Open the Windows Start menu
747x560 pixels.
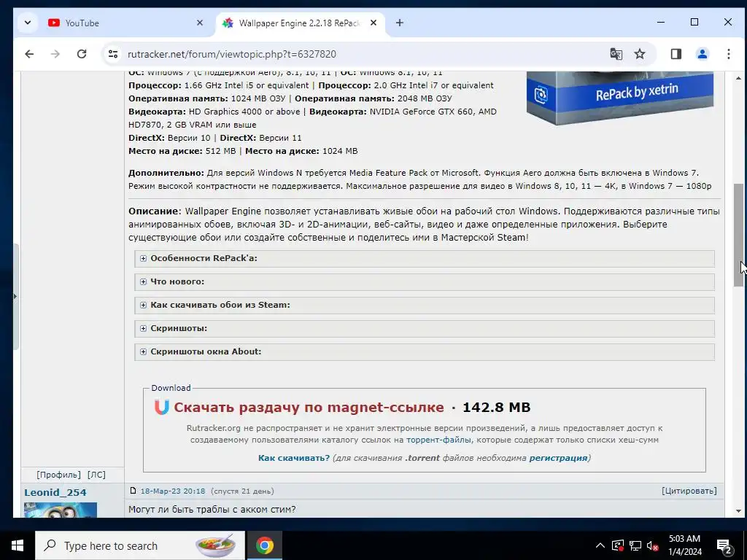(18, 545)
